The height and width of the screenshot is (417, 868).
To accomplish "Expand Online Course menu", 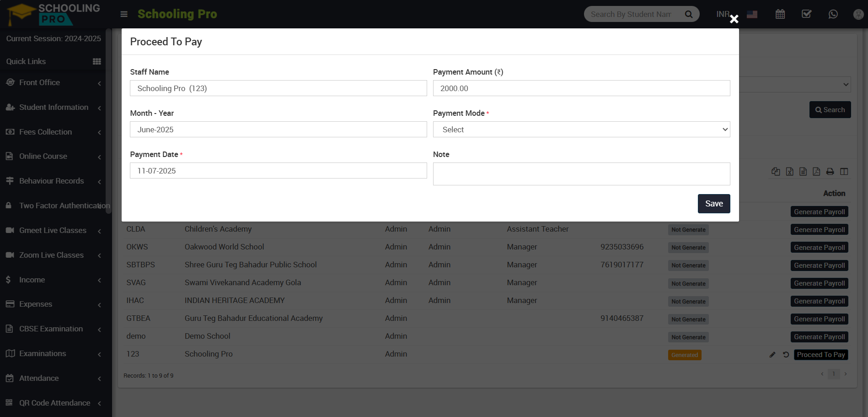I will click(53, 156).
